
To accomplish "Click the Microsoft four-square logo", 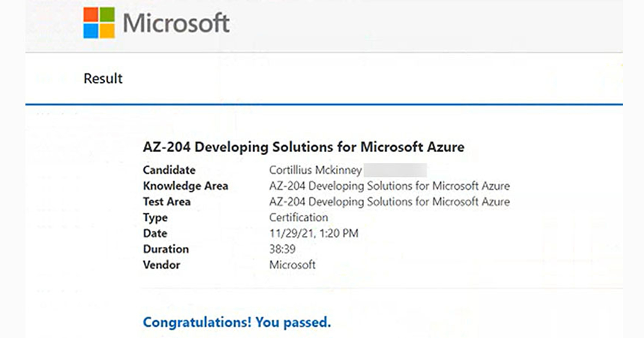I will (x=99, y=23).
